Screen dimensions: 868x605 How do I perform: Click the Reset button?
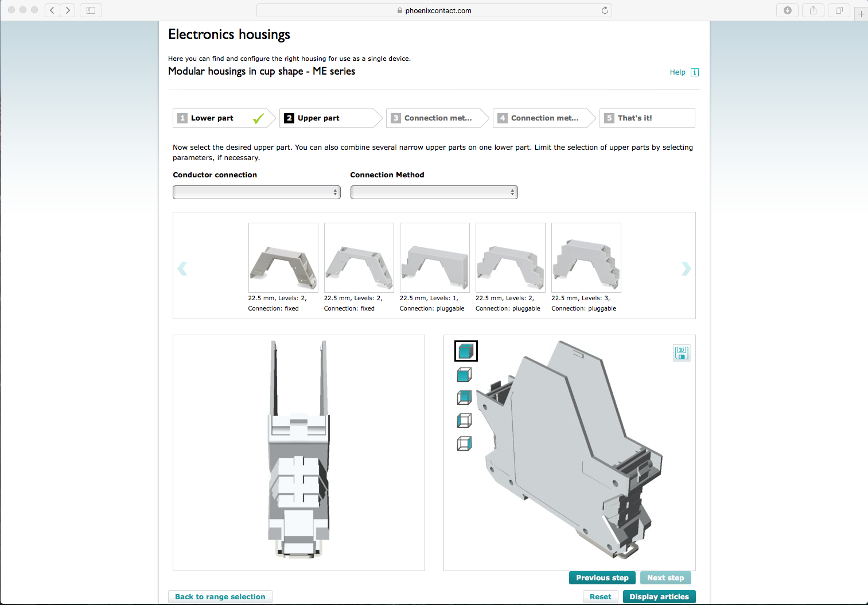click(601, 597)
